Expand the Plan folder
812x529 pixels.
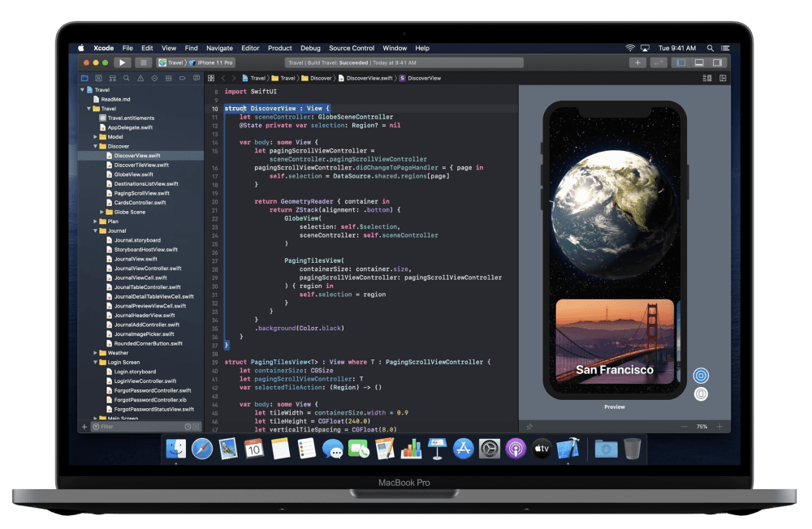pos(96,221)
